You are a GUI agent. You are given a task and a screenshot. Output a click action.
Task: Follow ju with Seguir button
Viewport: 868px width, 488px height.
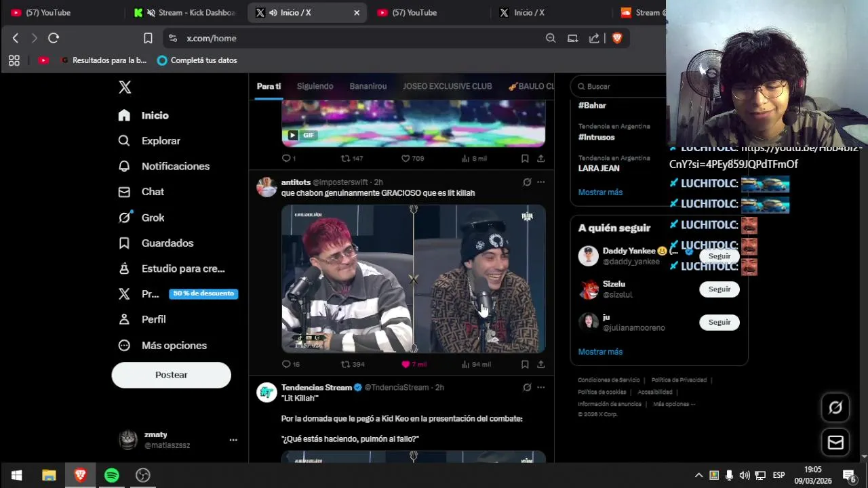click(x=719, y=323)
